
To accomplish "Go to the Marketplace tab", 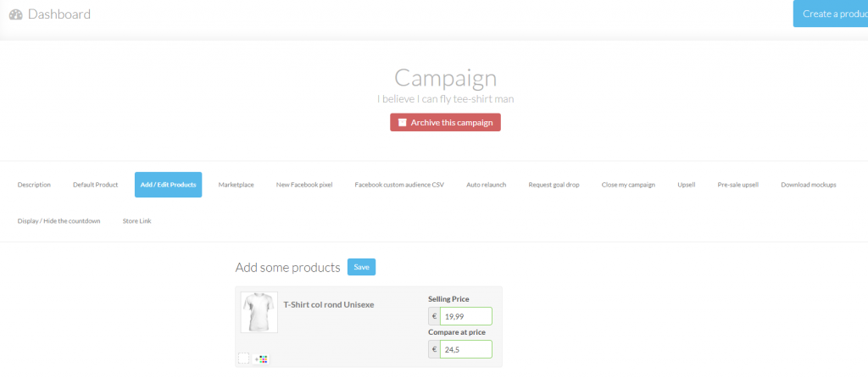I will [x=236, y=185].
